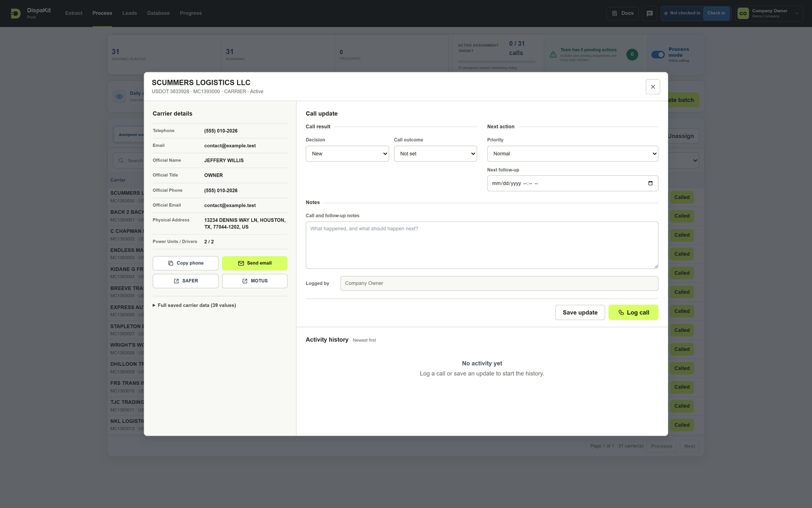812x508 pixels.
Task: Click the EXPRESS carrier row in list
Action: tap(127, 311)
